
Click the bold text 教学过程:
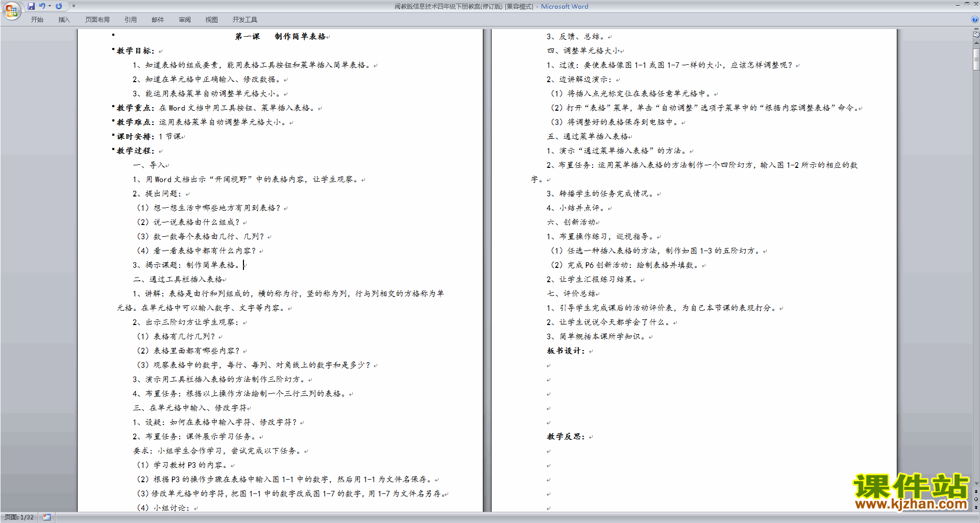pos(136,151)
